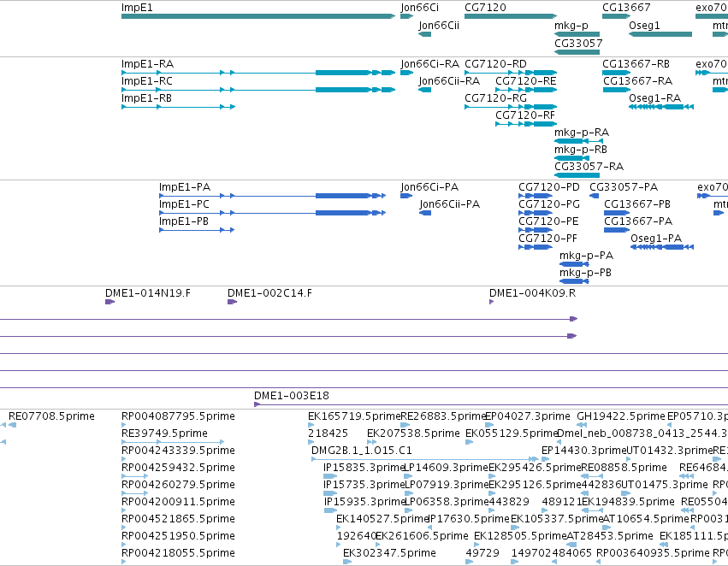This screenshot has height=566, width=728.
Task: Select the CG13667-RA transcript label
Action: (x=638, y=80)
